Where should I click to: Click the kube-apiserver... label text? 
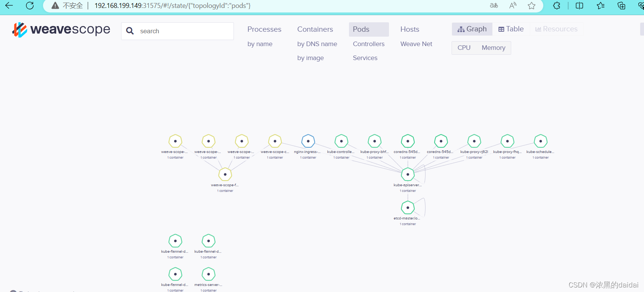(408, 185)
